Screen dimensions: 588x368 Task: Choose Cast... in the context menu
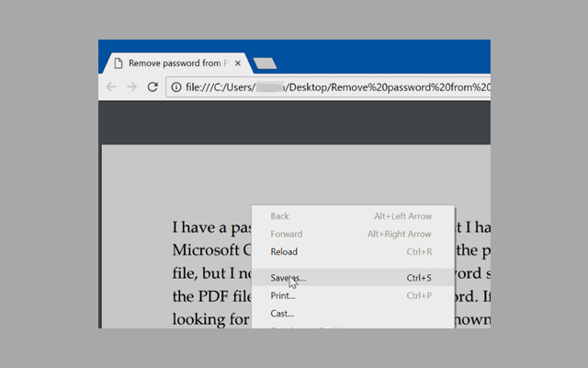(x=281, y=314)
